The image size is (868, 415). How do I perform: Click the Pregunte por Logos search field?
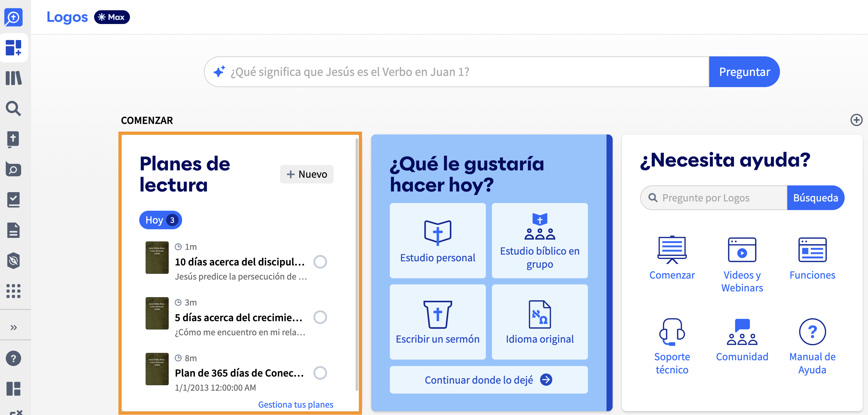click(x=714, y=198)
